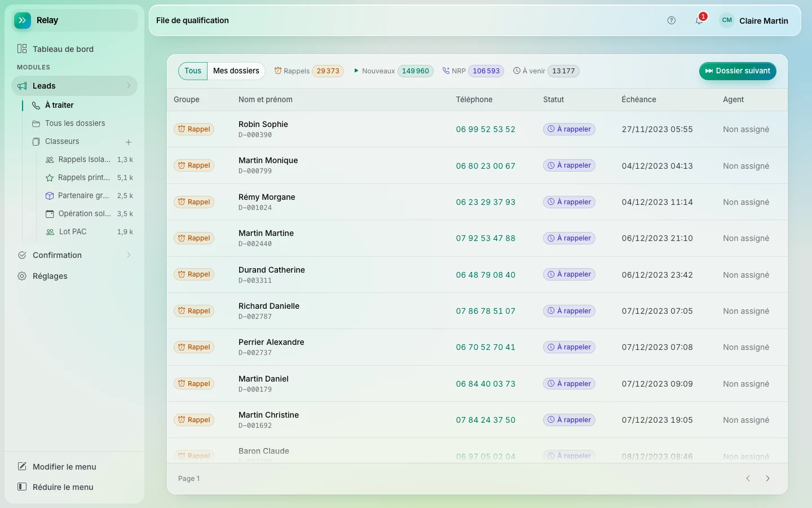The width and height of the screenshot is (812, 508).
Task: Click dossier ID D-002737
Action: point(255,353)
